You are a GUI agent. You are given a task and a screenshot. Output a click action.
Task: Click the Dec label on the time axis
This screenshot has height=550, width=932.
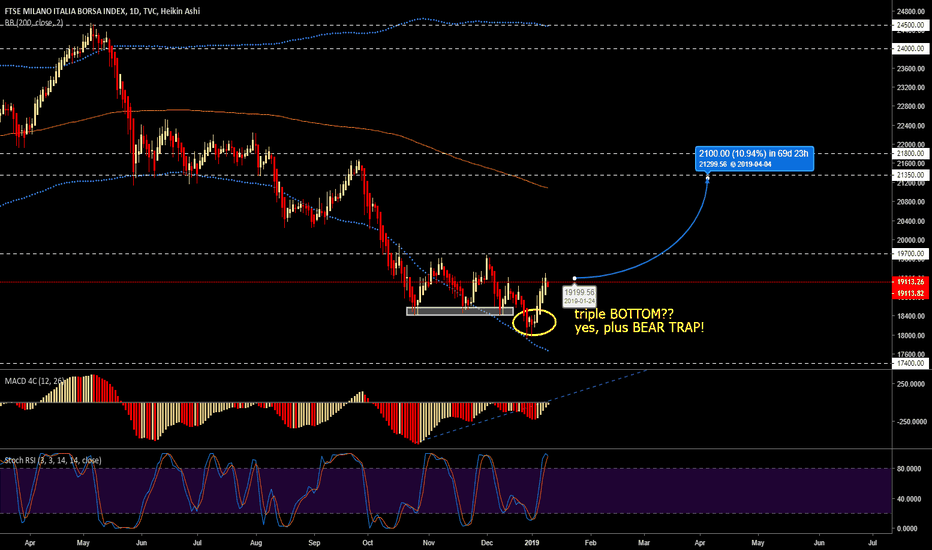click(x=487, y=543)
